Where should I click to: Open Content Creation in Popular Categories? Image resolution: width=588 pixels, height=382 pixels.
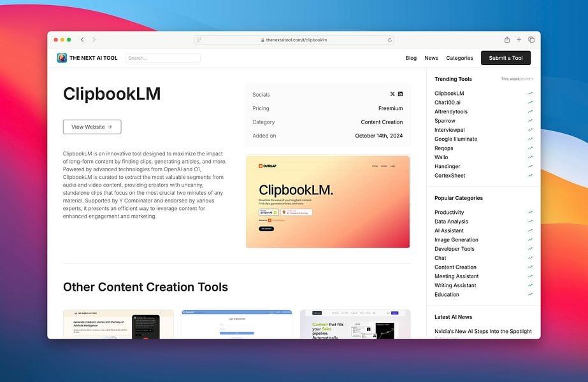(x=455, y=267)
